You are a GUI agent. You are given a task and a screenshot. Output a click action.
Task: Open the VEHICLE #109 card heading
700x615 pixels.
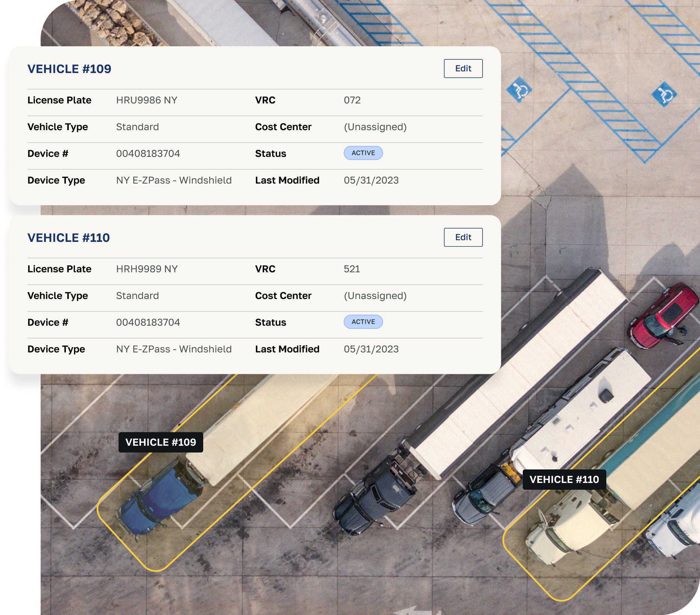69,69
